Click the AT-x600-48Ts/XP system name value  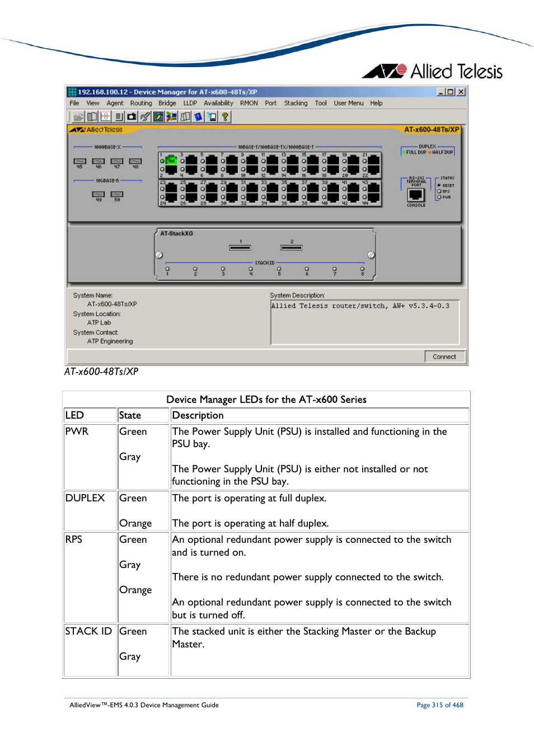112,304
